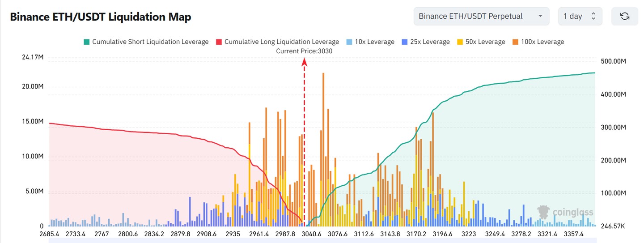Click the 3040.6 x-axis price label
Image resolution: width=644 pixels, height=243 pixels.
(312, 234)
